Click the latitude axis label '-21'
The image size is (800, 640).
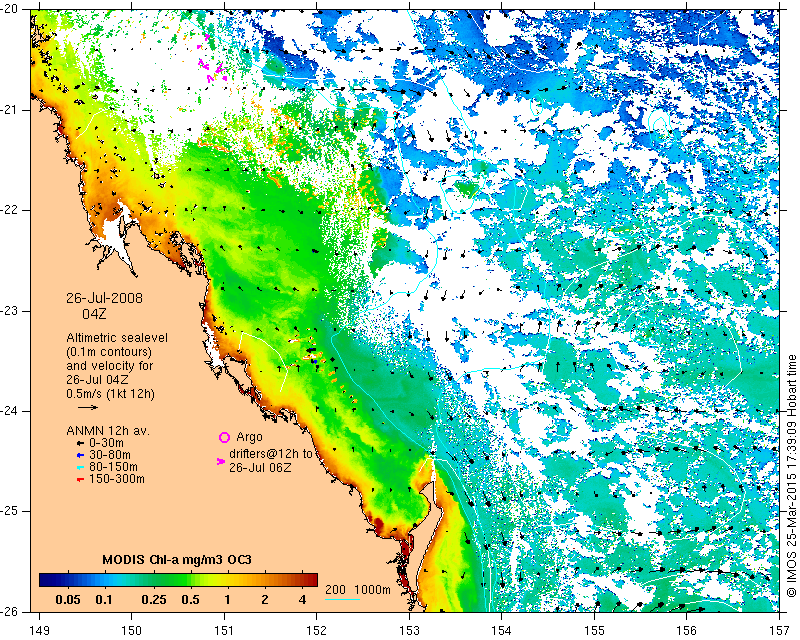10,110
